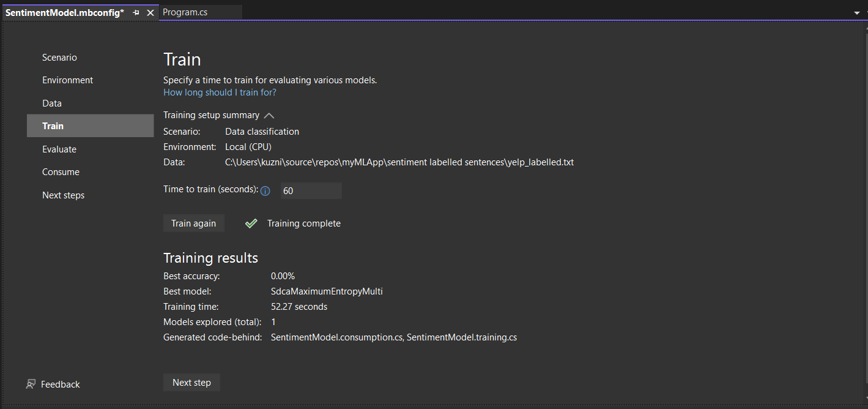Viewport: 868px width, 409px height.
Task: Click the green Training complete checkmark icon
Action: click(x=251, y=223)
